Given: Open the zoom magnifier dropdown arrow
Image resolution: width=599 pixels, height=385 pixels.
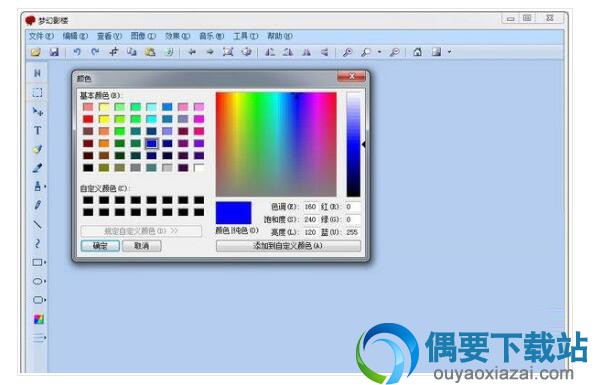Looking at the screenshot, I should (379, 52).
